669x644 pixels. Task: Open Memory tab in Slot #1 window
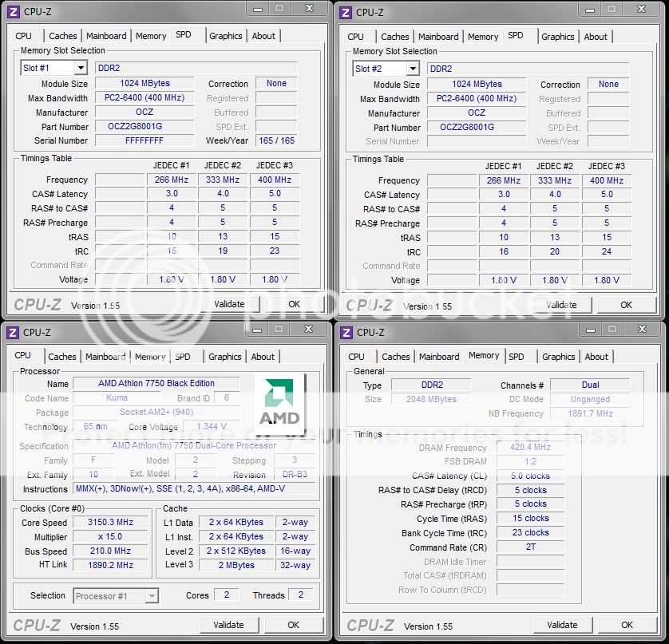coord(151,36)
